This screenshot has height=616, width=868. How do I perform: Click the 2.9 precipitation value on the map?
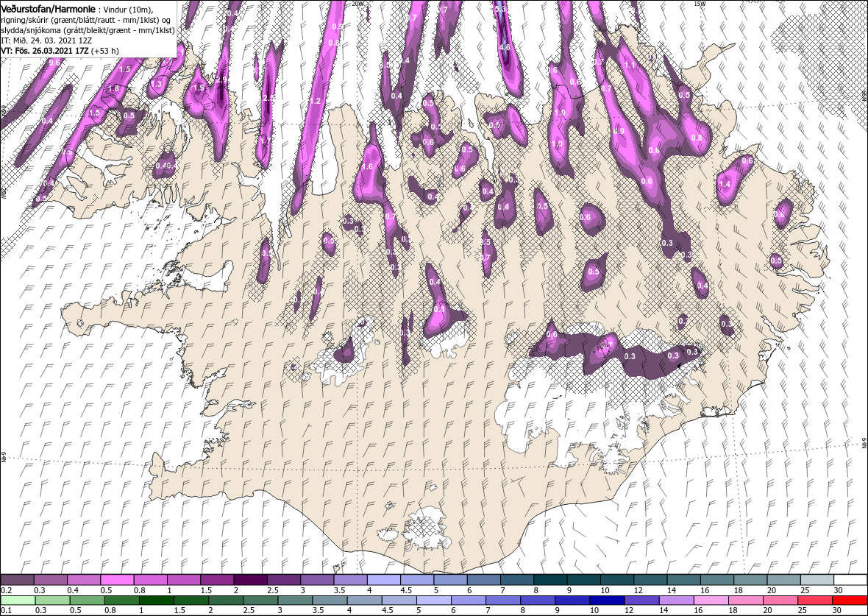click(221, 79)
